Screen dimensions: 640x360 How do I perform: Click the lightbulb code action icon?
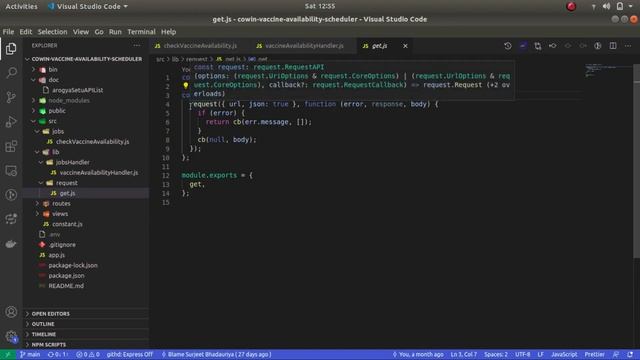click(186, 85)
